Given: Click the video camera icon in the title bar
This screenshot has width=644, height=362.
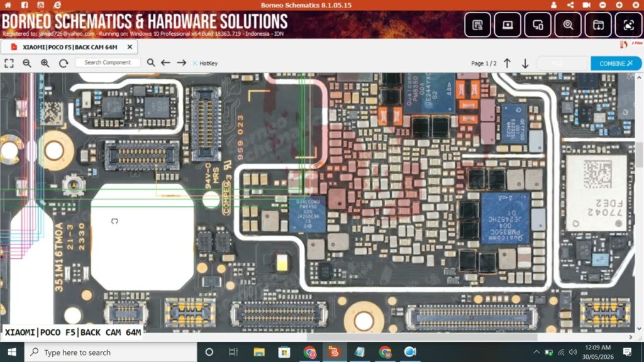Looking at the screenshot, I should [587, 5].
